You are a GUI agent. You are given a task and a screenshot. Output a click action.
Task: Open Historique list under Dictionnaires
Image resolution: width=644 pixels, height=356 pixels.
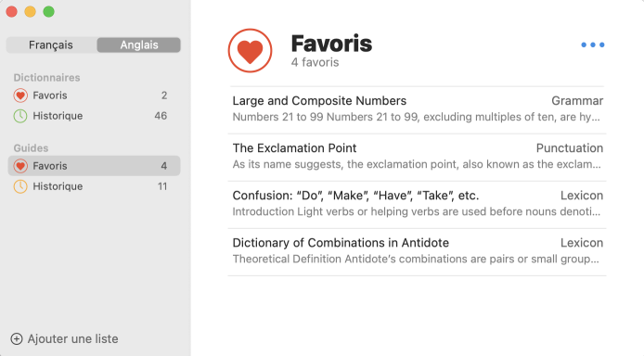[x=94, y=116]
